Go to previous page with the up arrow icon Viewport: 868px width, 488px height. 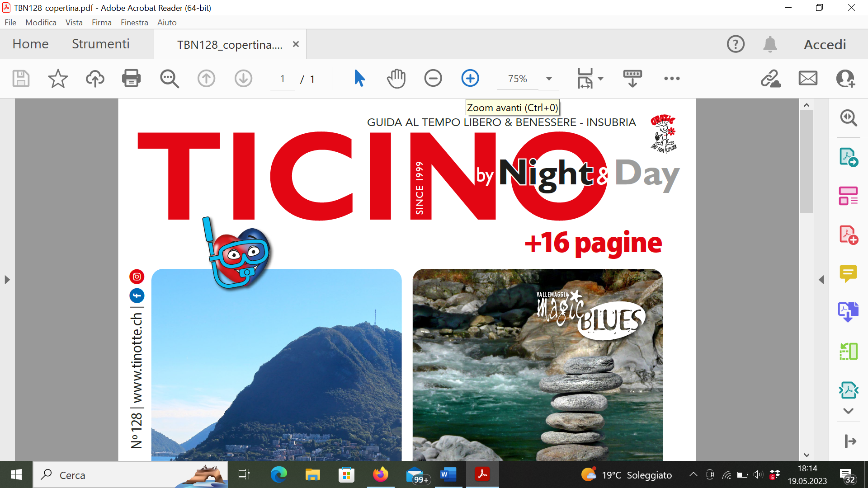[206, 79]
